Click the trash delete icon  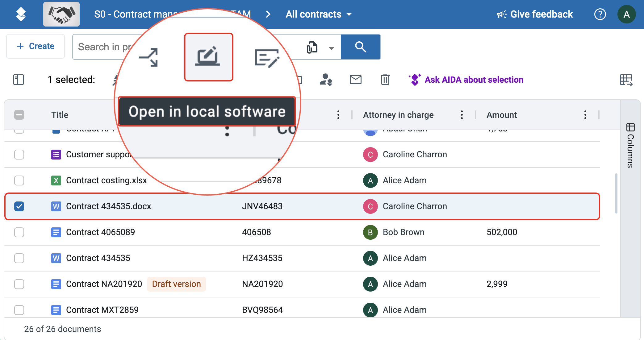(385, 80)
